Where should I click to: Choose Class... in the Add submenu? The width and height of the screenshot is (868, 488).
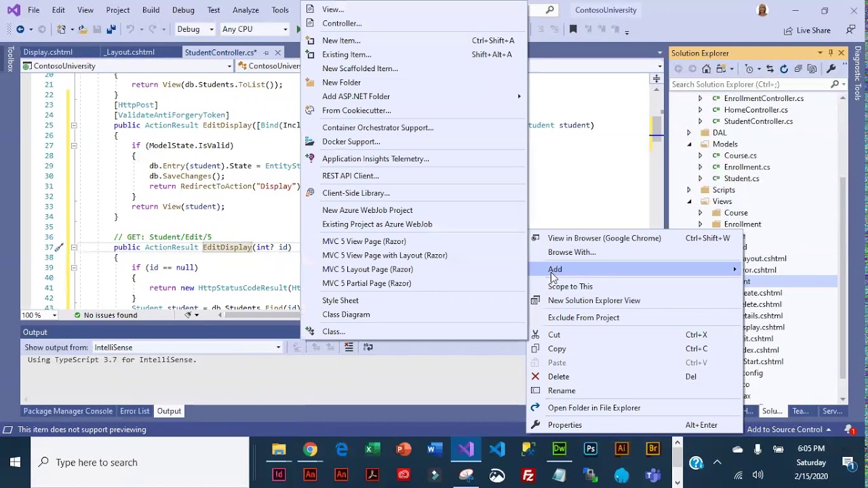[x=414, y=331]
